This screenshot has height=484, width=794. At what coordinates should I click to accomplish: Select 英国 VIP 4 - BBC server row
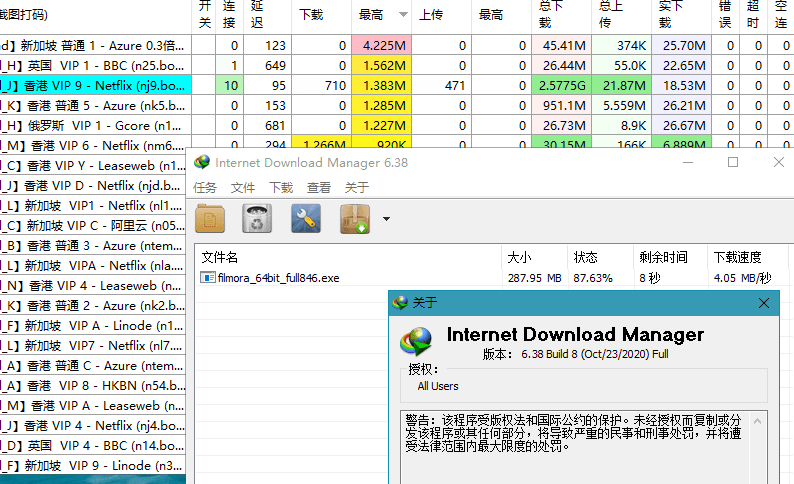coord(93,446)
